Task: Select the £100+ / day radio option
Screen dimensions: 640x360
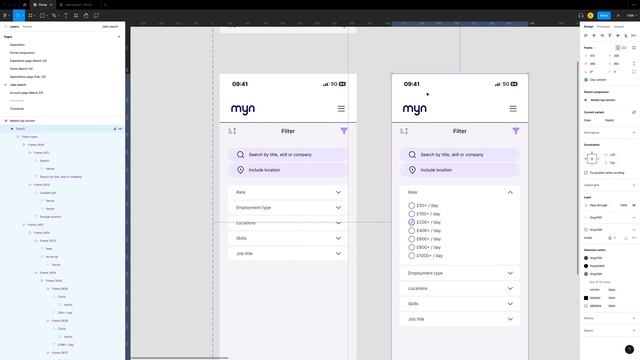Action: coord(411,214)
